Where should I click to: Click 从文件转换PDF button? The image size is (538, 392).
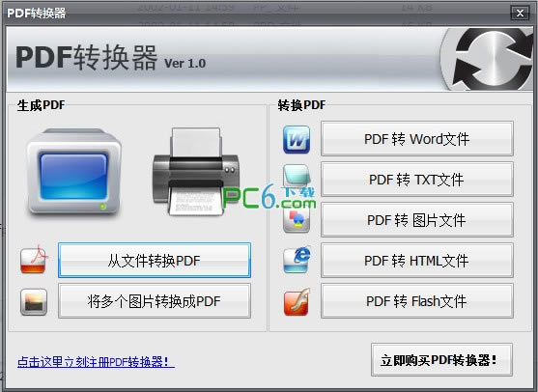(x=155, y=261)
